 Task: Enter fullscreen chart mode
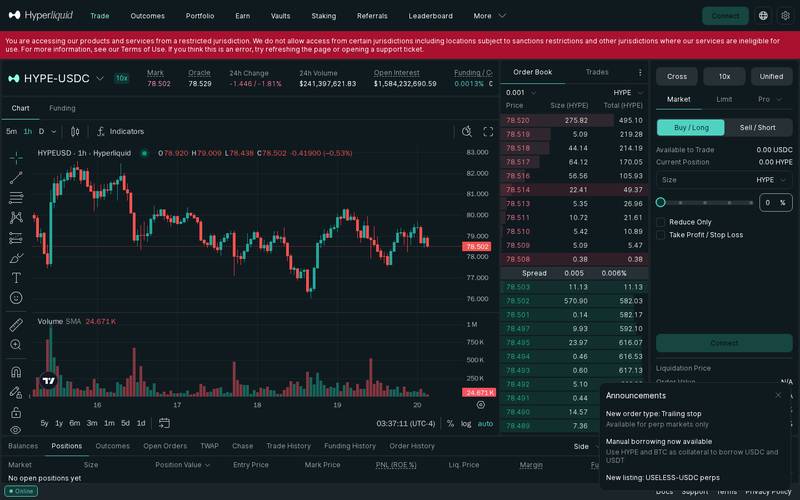pos(488,132)
